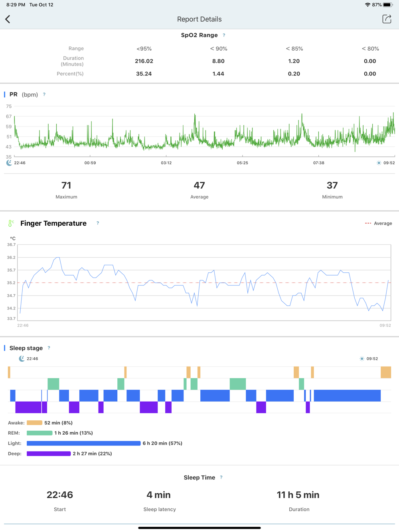Screen dimensions: 399x532
Task: Tap the Deep purple legend bar
Action: pyautogui.click(x=49, y=454)
